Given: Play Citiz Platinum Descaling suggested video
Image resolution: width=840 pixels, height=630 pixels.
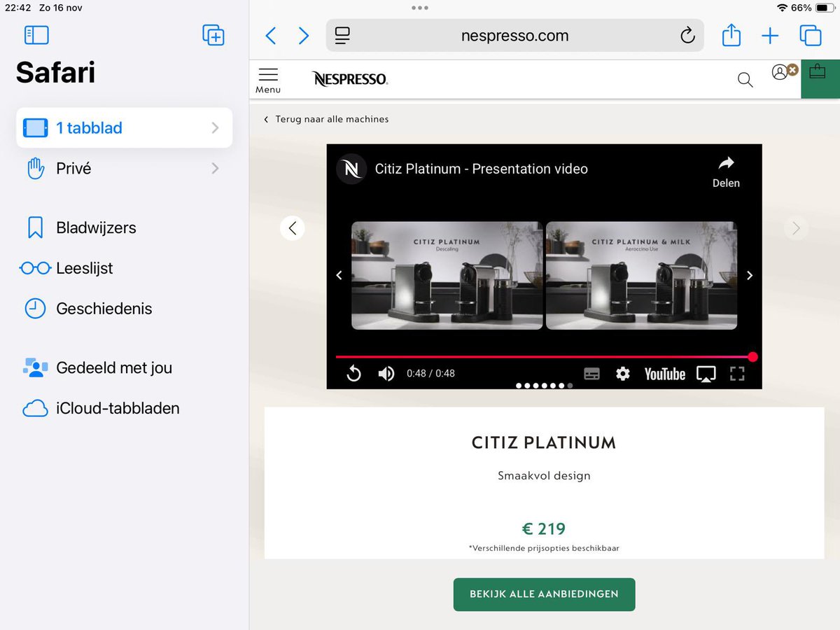Looking at the screenshot, I should 447,275.
